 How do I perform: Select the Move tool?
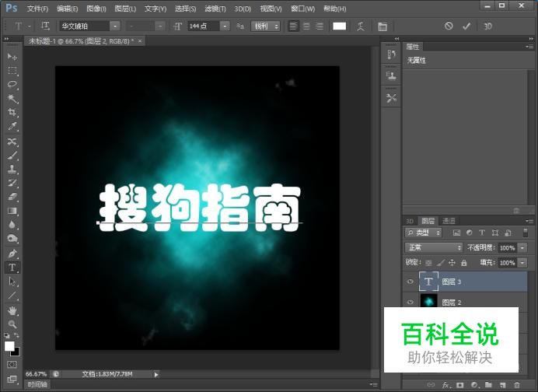(12, 56)
